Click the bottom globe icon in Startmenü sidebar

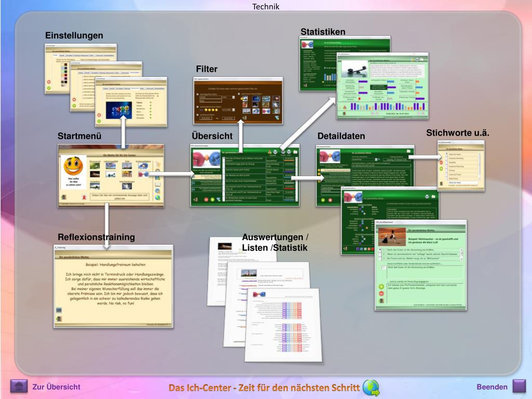(158, 197)
